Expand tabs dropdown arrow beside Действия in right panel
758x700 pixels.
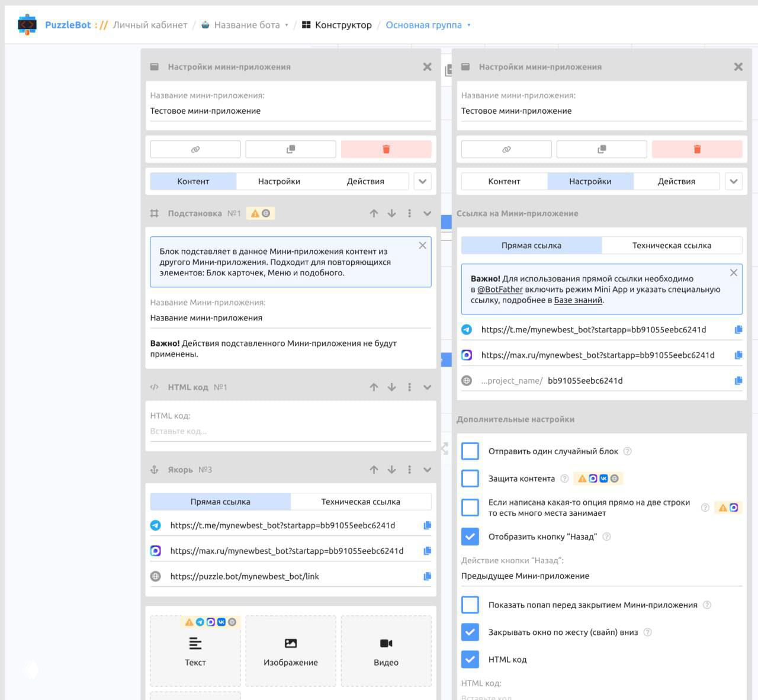point(733,181)
